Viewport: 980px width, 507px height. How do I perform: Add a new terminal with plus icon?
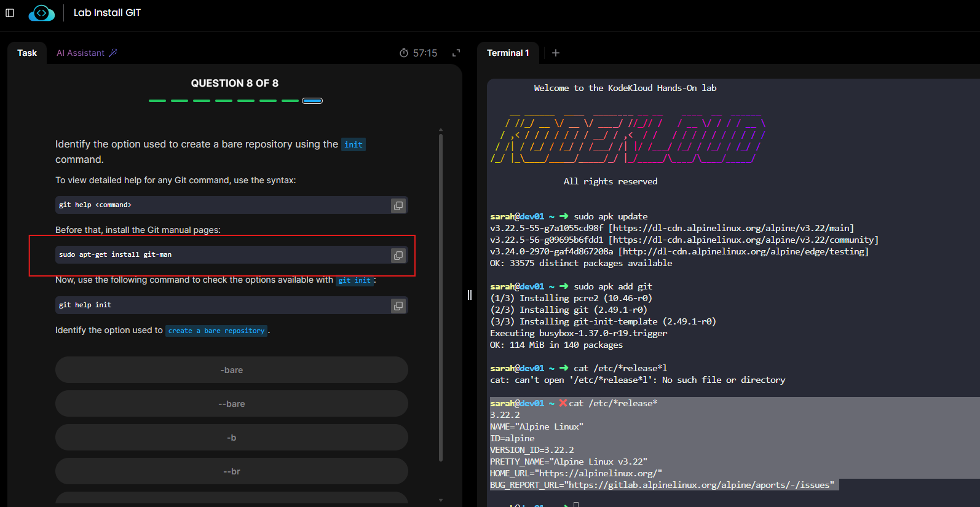(x=556, y=53)
